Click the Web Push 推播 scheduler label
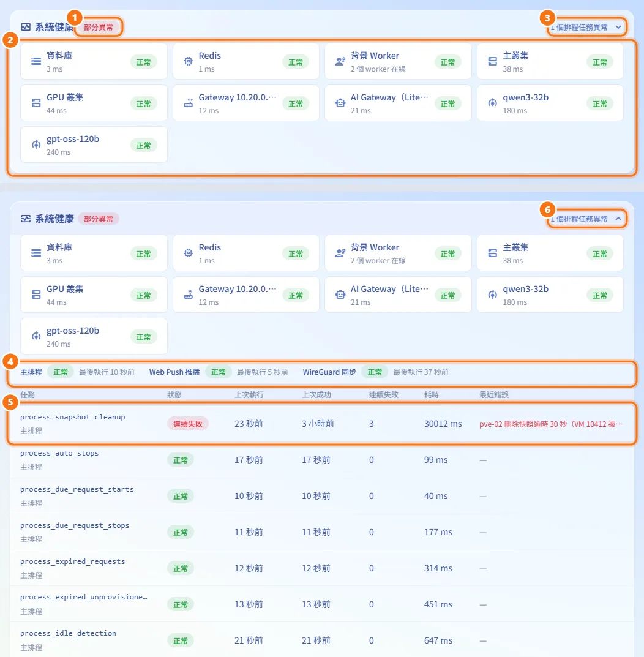644x657 pixels. click(x=174, y=372)
